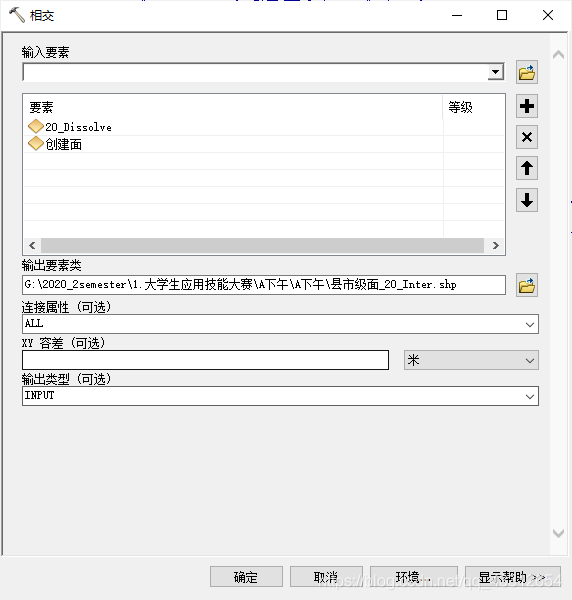Click 确定 to run the intersect tool
Screen dimensions: 572x600
(x=246, y=577)
